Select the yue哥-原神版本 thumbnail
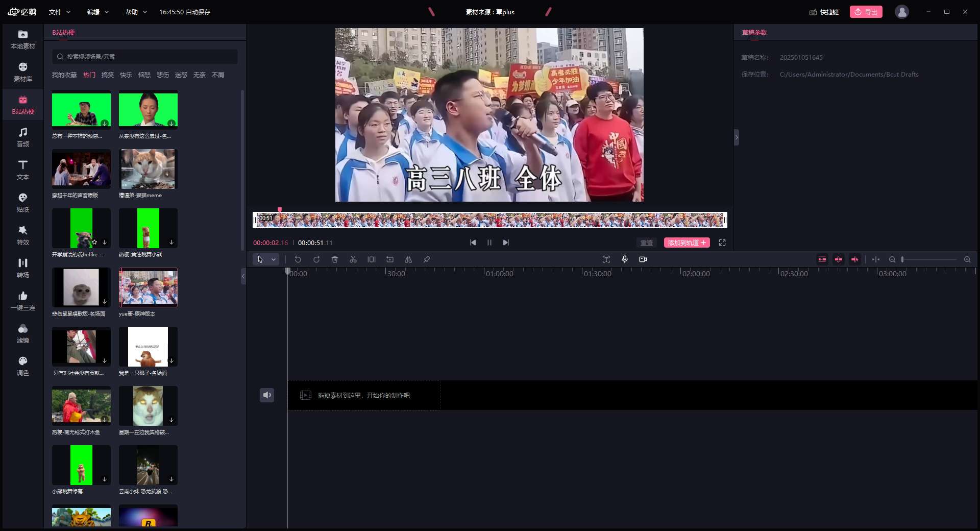This screenshot has width=980, height=531. click(x=148, y=287)
